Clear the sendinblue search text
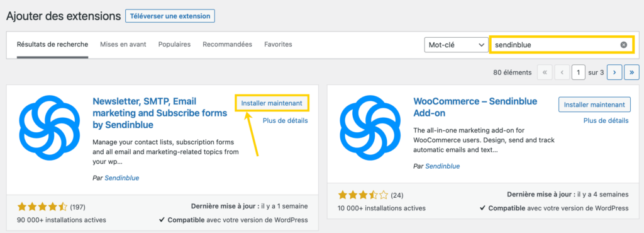This screenshot has height=233, width=644. point(623,45)
